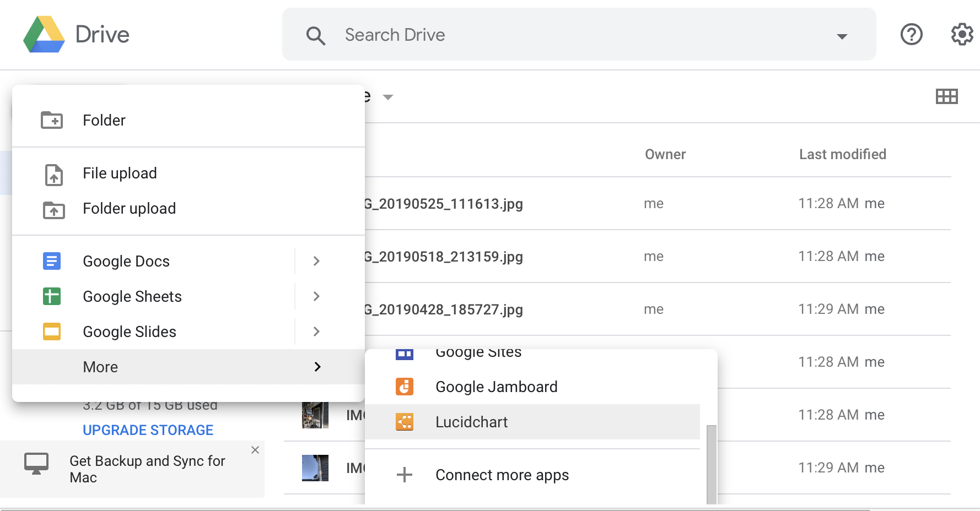Image resolution: width=980 pixels, height=511 pixels.
Task: Expand the More submenu chevron
Action: (317, 367)
